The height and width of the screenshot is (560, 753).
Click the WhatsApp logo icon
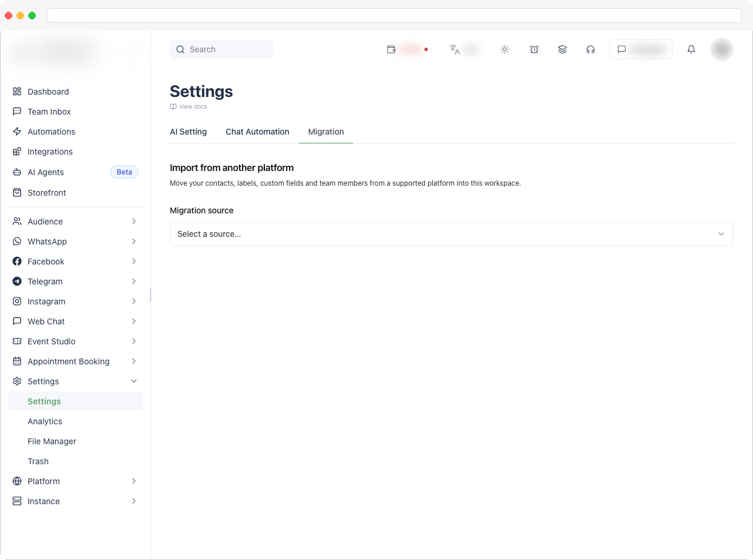(17, 242)
